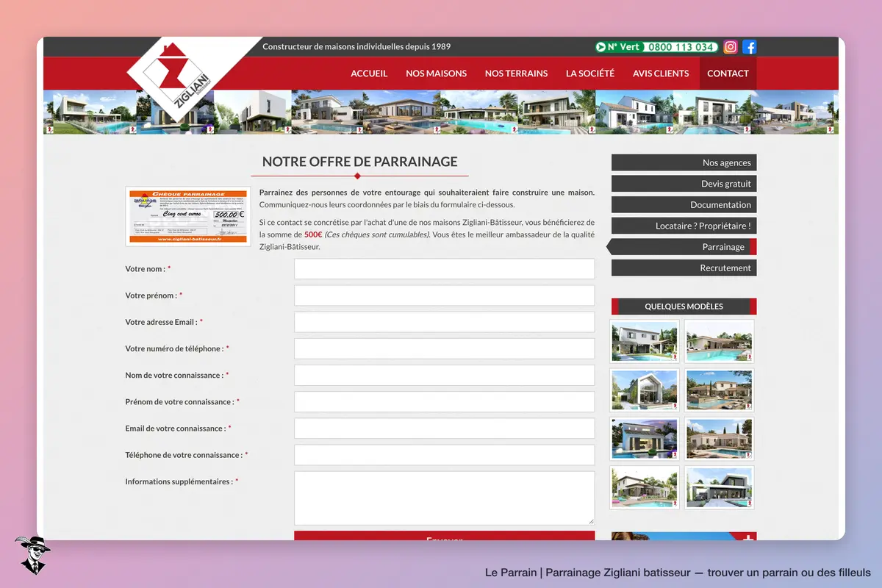Viewport: 882px width, 588px height.
Task: Open second-row right model thumbnail
Action: [x=720, y=390]
